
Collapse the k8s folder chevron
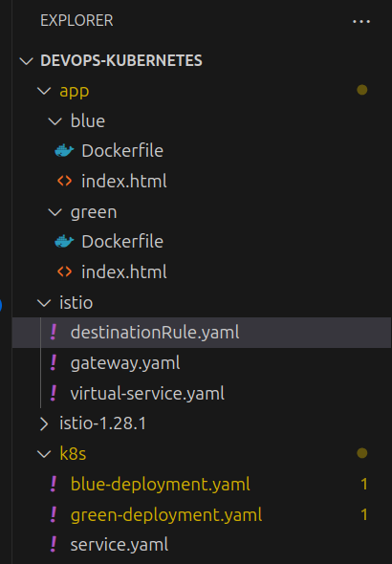(44, 454)
